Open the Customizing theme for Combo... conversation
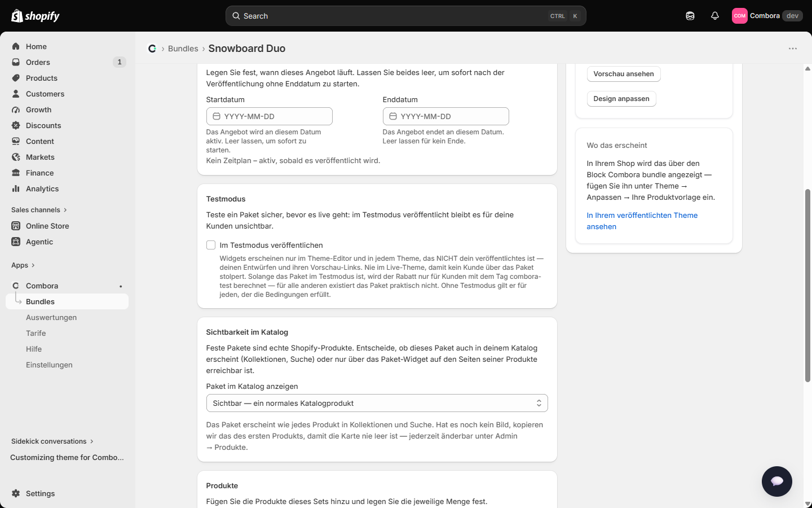Screen dimensions: 812x508 [67, 457]
